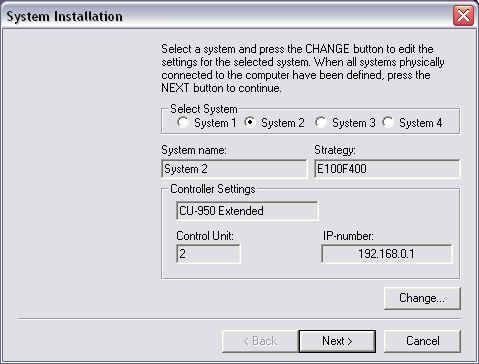Click the CU-950 Extended controller field
The image size is (479, 364).
click(247, 211)
